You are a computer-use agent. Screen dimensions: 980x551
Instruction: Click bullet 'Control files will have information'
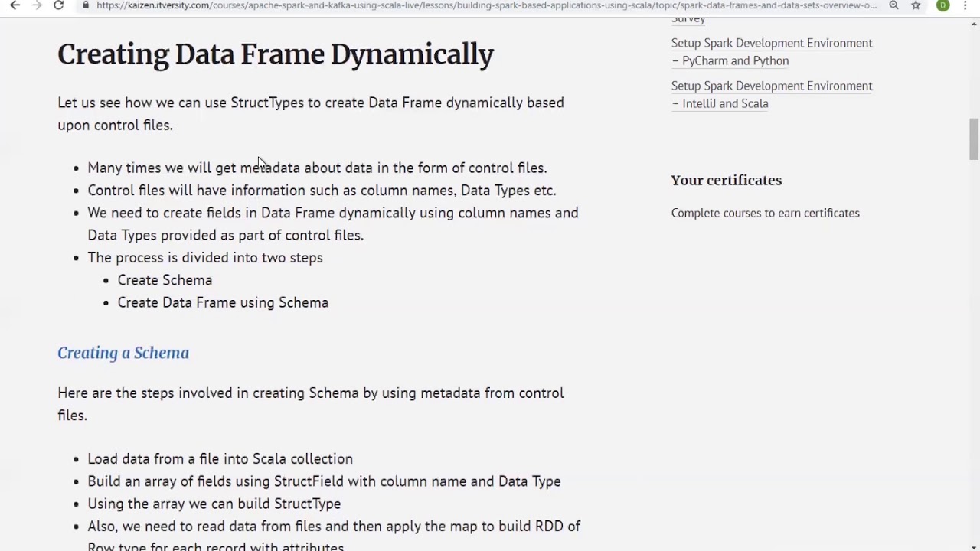click(322, 190)
